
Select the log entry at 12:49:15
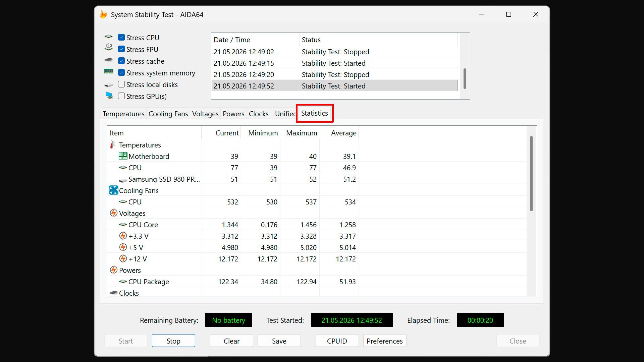tap(334, 63)
